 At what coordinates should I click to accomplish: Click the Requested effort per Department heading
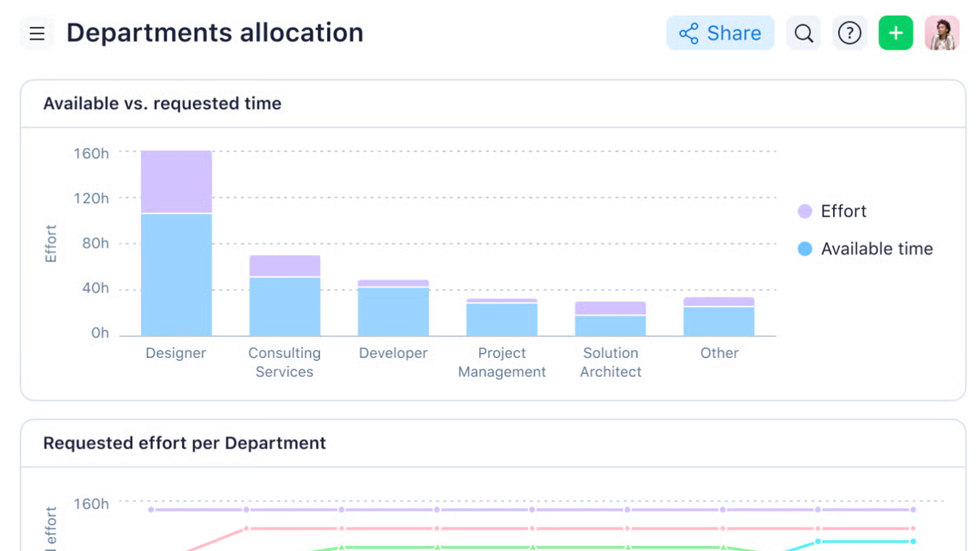click(184, 443)
